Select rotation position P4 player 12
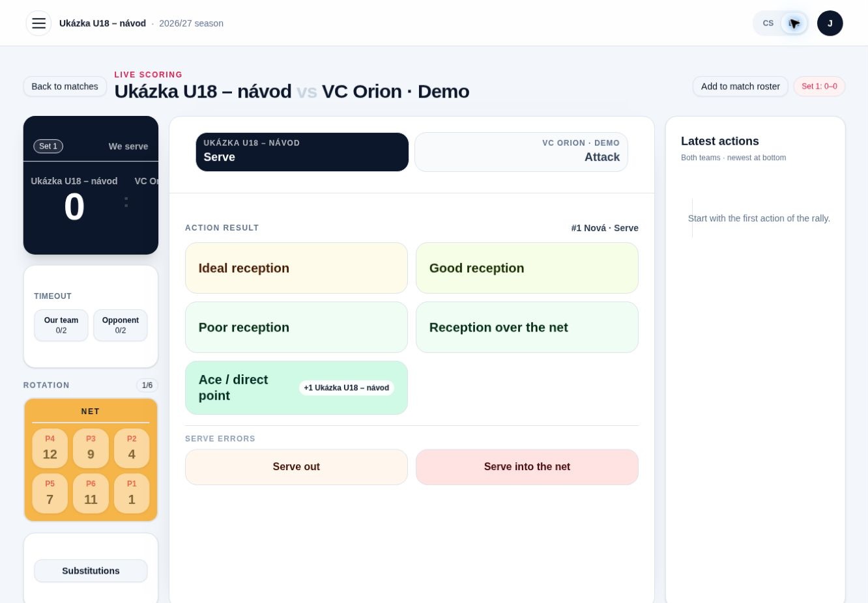Image resolution: width=868 pixels, height=603 pixels. [50, 448]
